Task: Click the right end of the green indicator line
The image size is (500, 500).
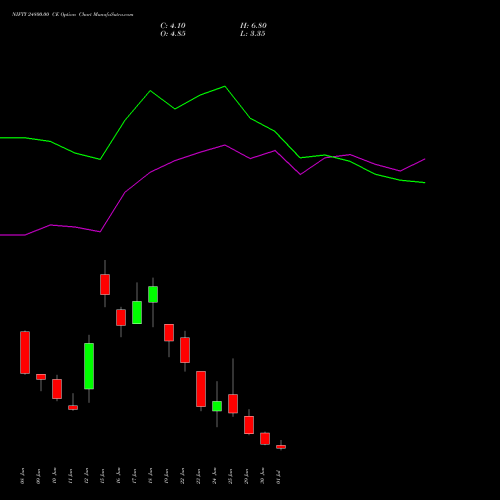Action: (x=425, y=183)
